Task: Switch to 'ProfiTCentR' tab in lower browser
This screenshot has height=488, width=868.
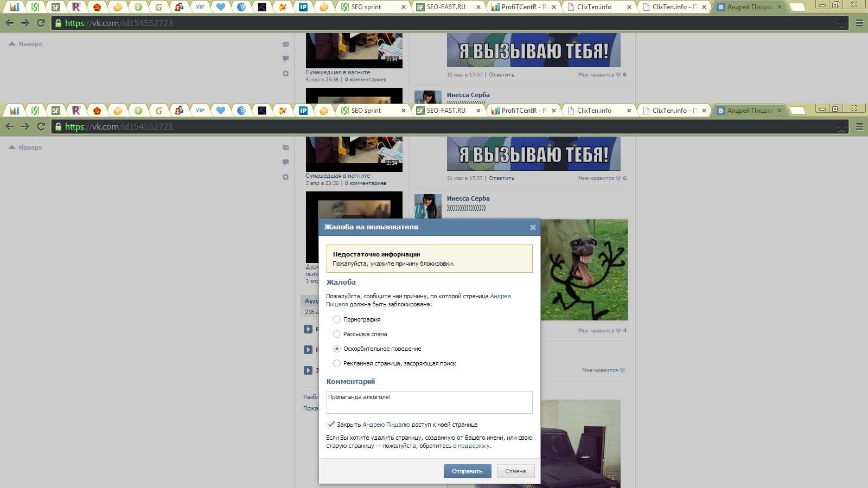Action: [x=524, y=111]
